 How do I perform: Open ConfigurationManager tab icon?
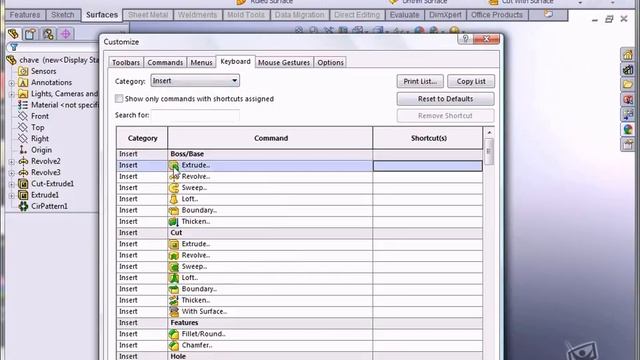point(48,34)
